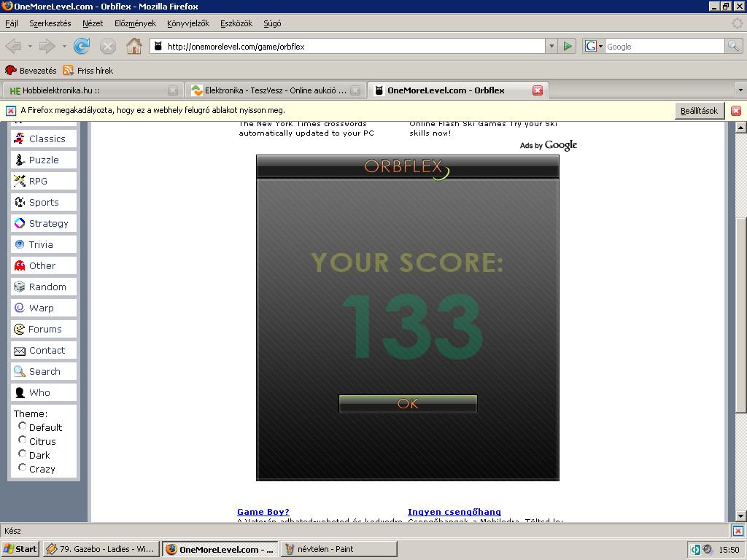747x560 pixels.
Task: Visit the Forums sidebar link
Action: 43,329
